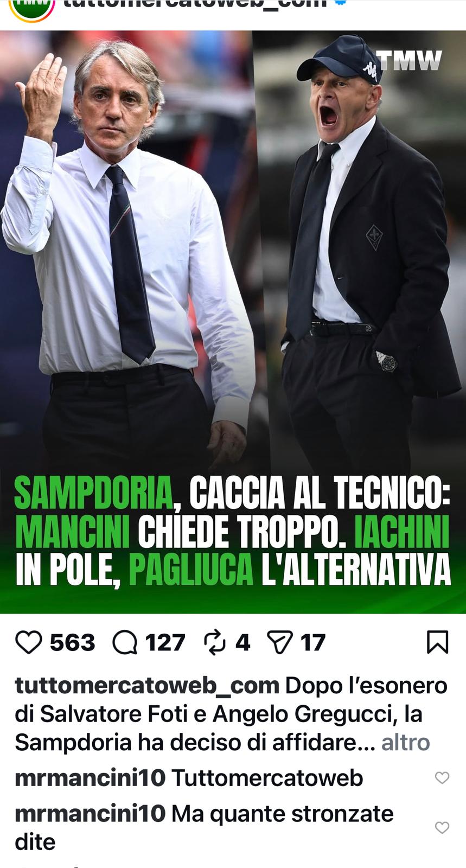
Task: View the 127 comments count
Action: point(165,643)
